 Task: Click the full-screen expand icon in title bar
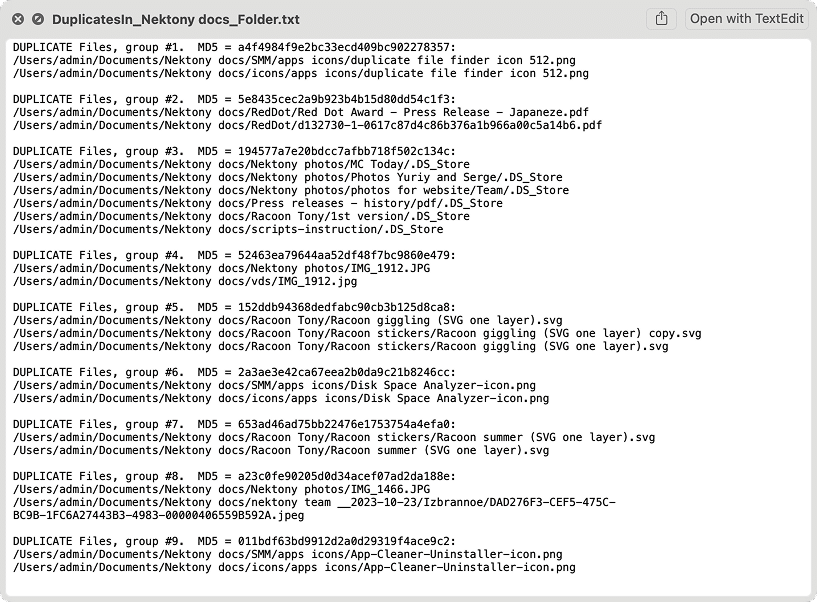point(38,19)
